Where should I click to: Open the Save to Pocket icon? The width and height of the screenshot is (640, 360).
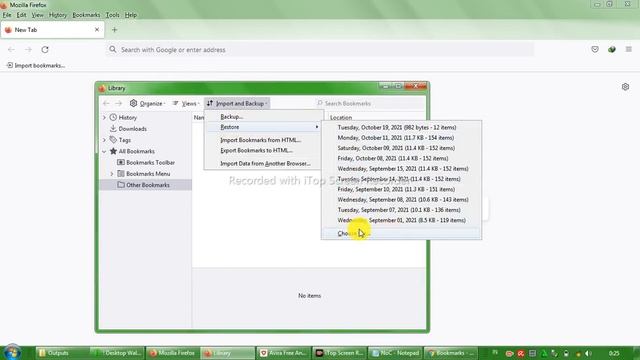pos(595,49)
